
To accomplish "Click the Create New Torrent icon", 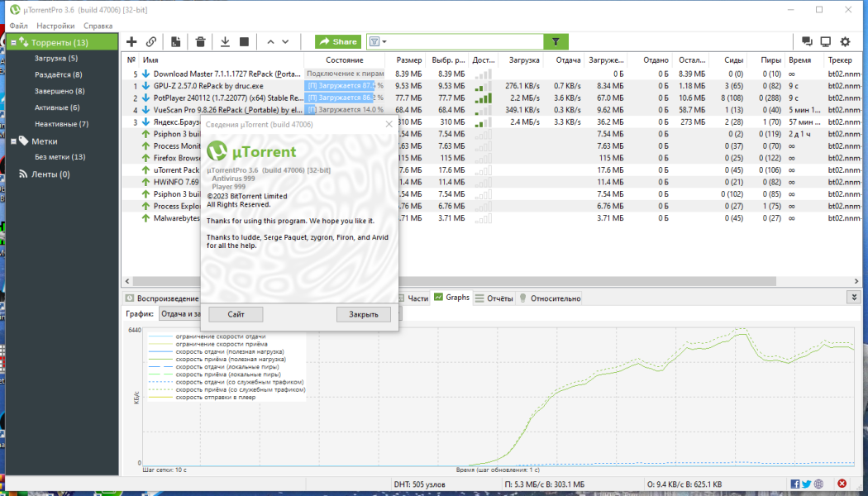I will pos(175,41).
